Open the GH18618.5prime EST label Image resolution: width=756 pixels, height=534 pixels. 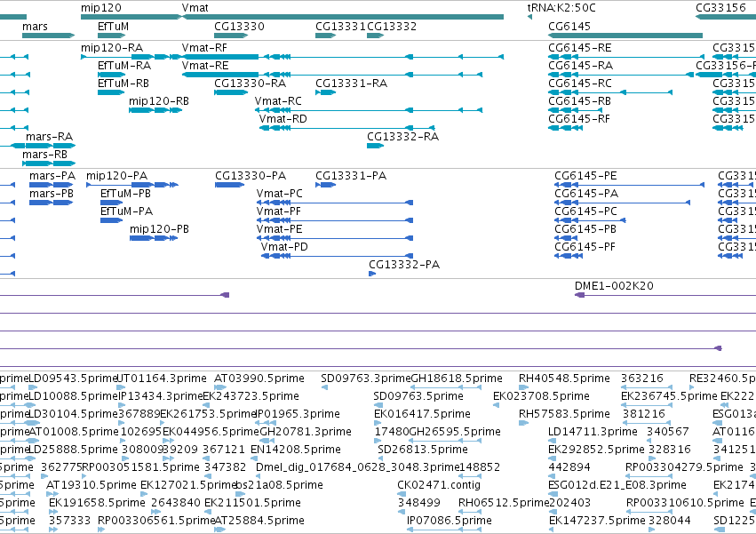coord(457,379)
